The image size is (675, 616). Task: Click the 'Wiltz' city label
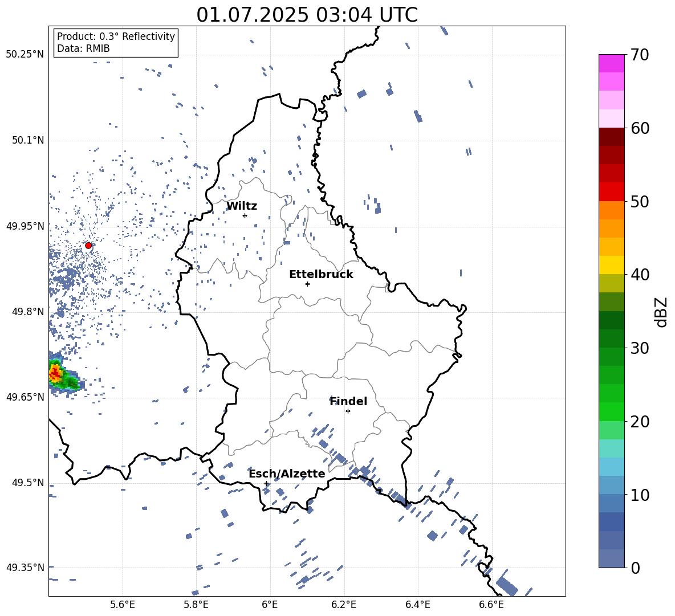(242, 206)
